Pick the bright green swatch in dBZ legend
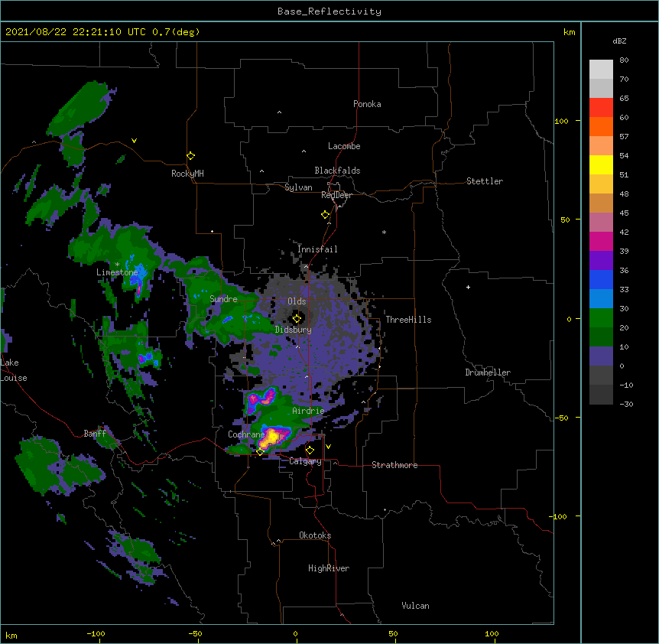 [601, 318]
